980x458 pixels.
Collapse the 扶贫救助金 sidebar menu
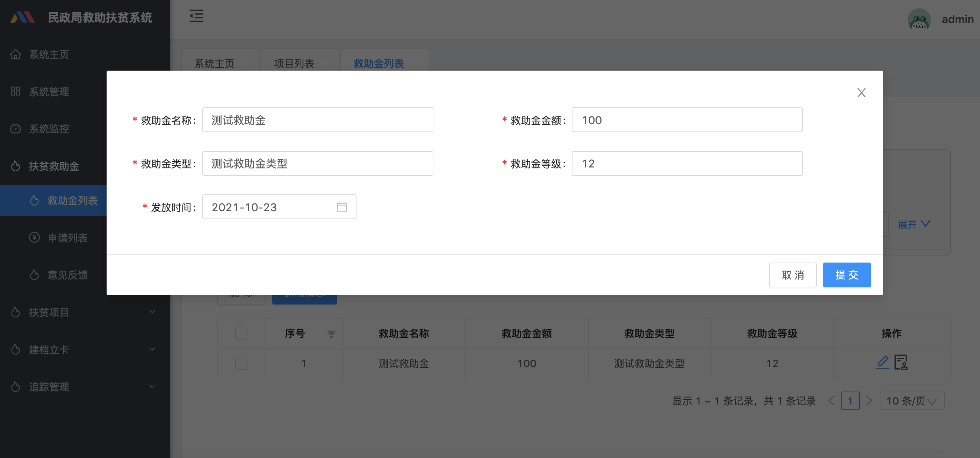click(85, 166)
